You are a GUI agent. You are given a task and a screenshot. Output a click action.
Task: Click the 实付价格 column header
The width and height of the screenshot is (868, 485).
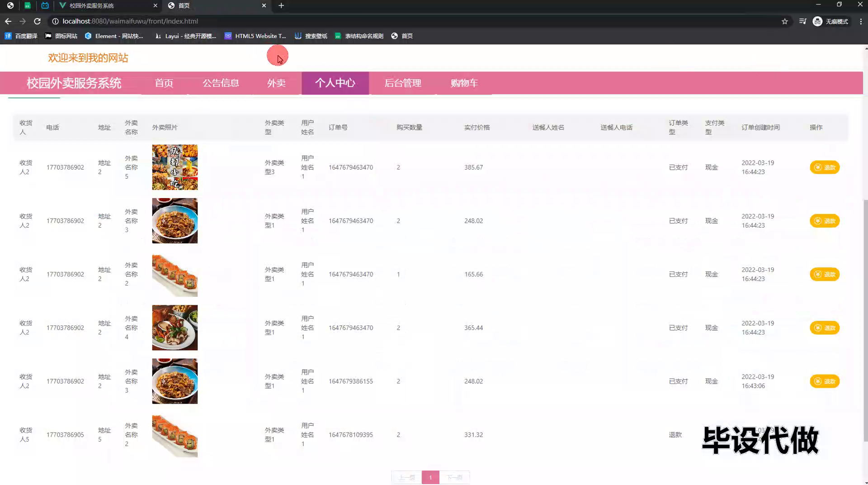coord(477,128)
